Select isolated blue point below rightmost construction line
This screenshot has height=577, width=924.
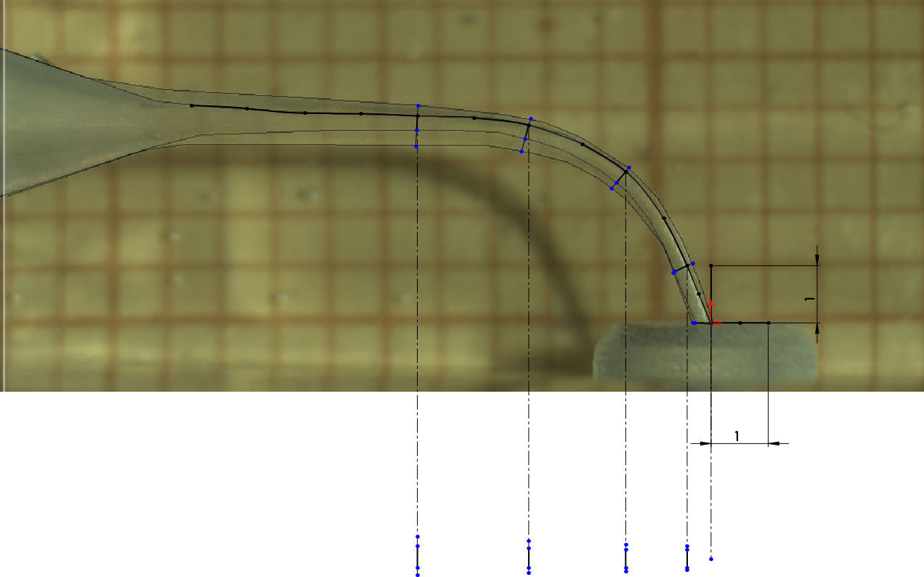(711, 559)
